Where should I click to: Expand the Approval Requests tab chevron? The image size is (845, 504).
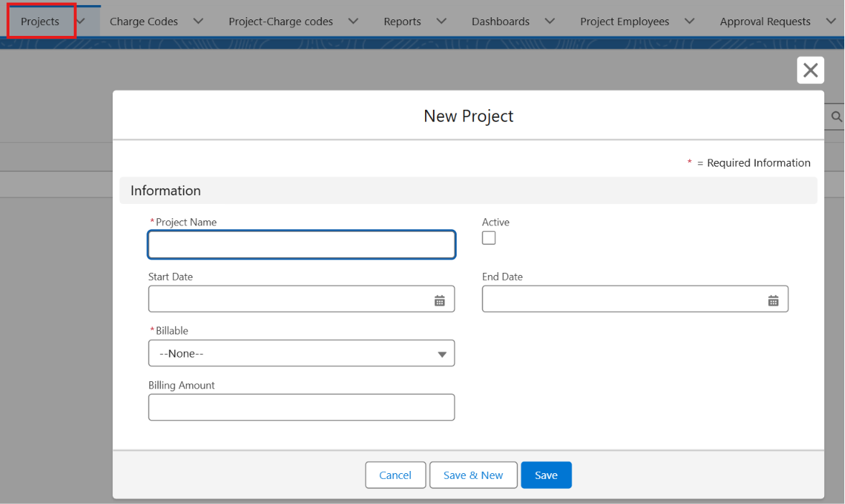831,21
